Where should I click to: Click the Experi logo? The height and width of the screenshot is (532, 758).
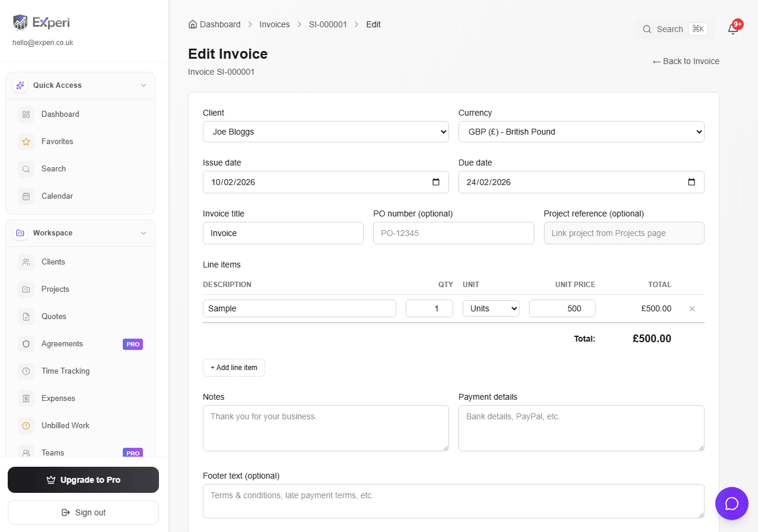[40, 22]
